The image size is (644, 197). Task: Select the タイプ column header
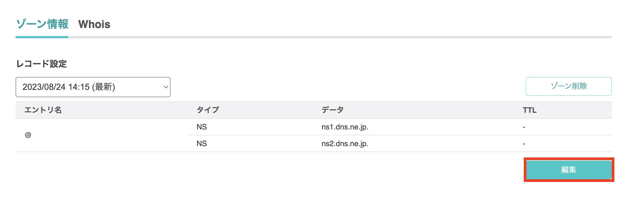(208, 110)
